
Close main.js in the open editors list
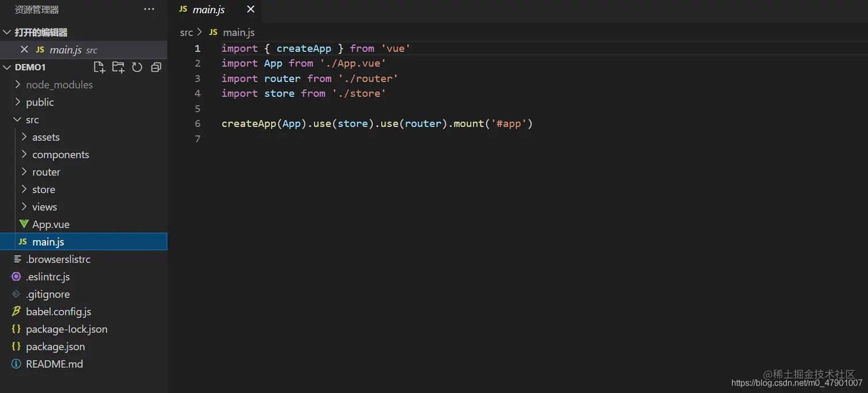24,50
